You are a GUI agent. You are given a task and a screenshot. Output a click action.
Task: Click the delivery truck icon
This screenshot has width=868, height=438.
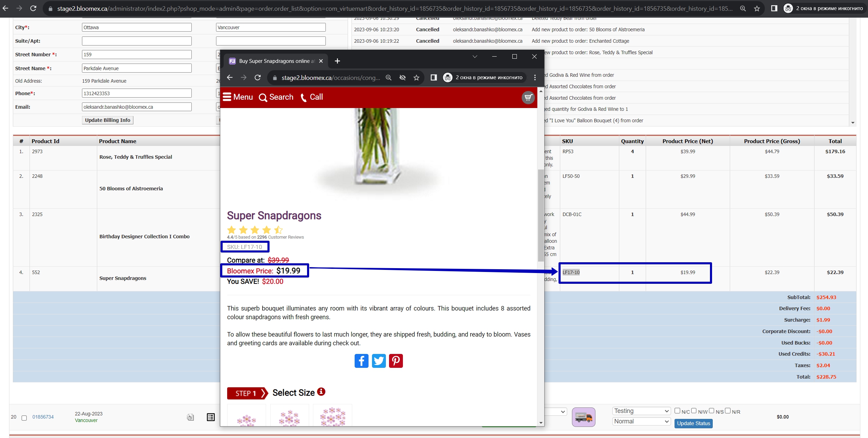(584, 417)
